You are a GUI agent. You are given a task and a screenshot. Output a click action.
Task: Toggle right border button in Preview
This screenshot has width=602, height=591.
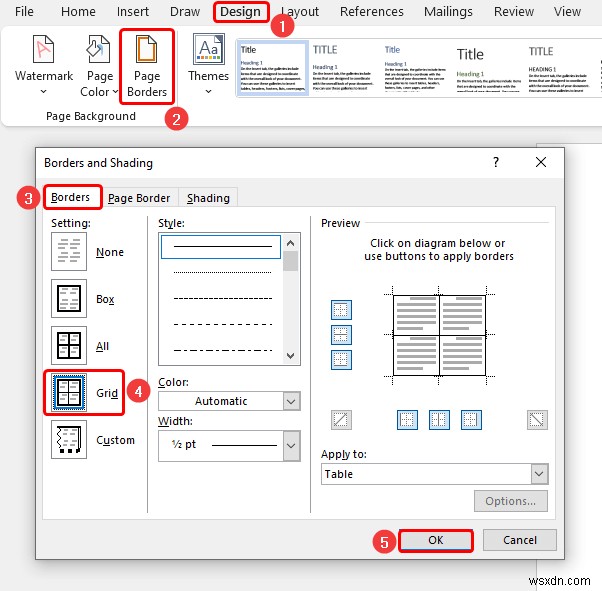click(x=471, y=420)
